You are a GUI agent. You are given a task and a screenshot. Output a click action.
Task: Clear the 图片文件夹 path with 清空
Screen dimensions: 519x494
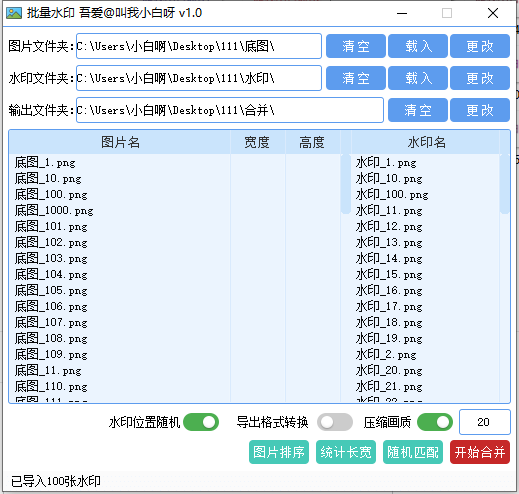[x=356, y=46]
